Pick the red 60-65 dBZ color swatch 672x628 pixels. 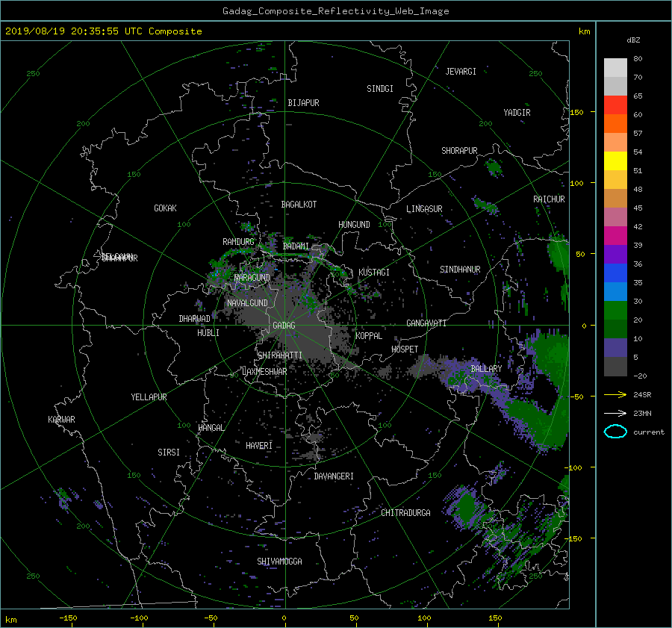615,105
